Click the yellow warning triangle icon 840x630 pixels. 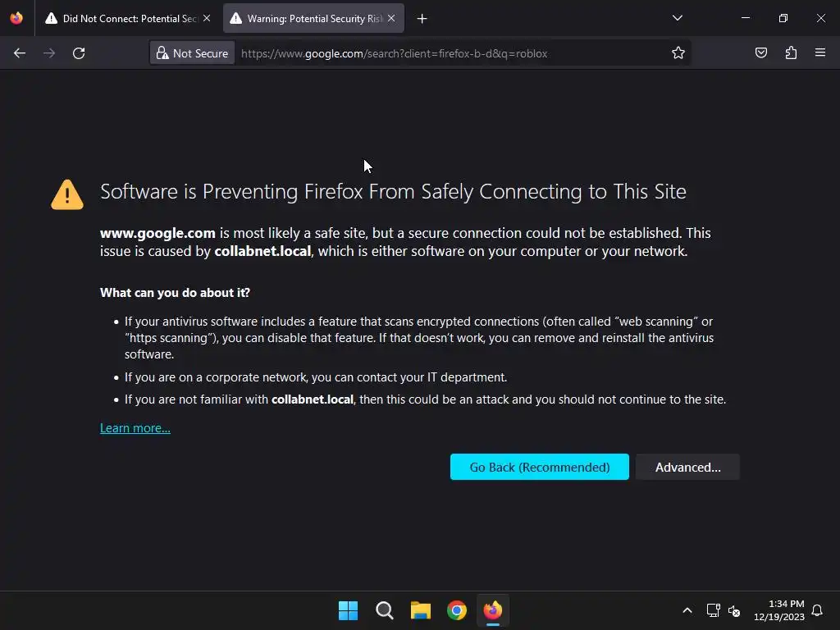67,194
